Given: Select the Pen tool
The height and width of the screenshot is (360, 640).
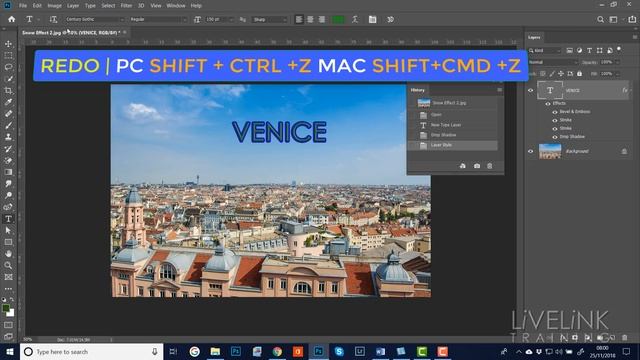Looking at the screenshot, I should 8,207.
